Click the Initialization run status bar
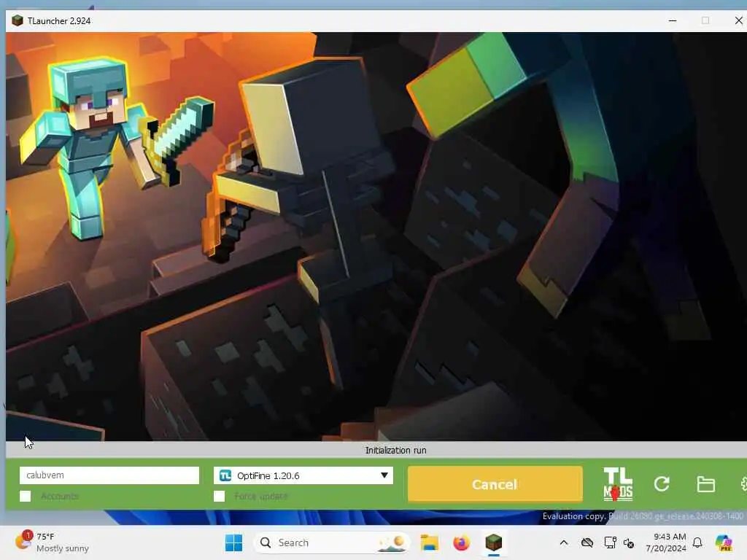The image size is (747, 560). point(376,450)
